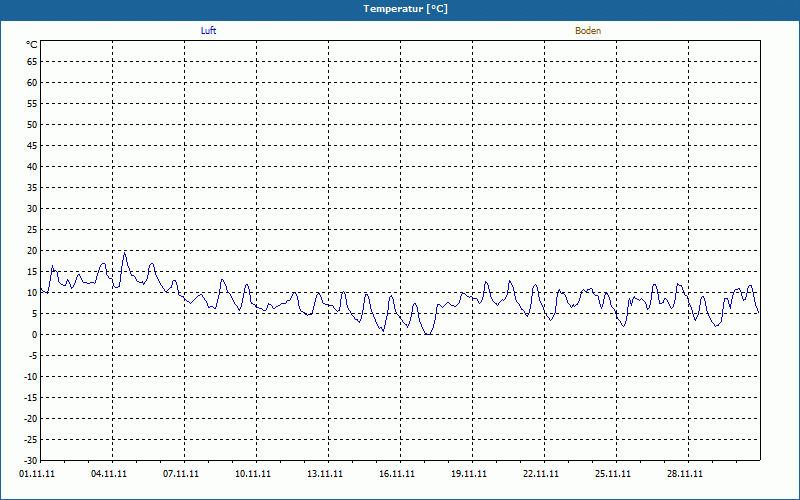Click the Temperatur [°C] title bar
800x500 pixels.
pyautogui.click(x=400, y=9)
